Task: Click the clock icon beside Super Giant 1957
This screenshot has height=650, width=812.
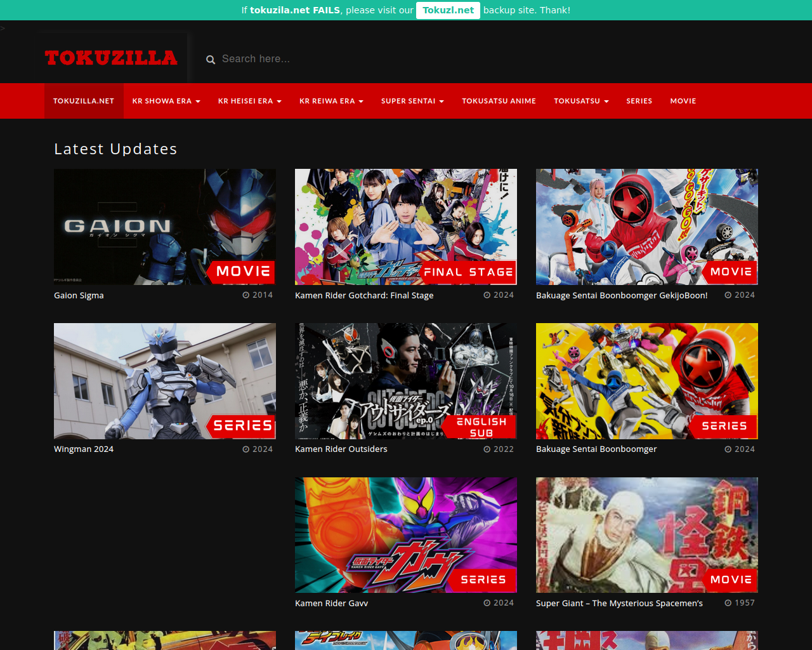Action: 728,603
